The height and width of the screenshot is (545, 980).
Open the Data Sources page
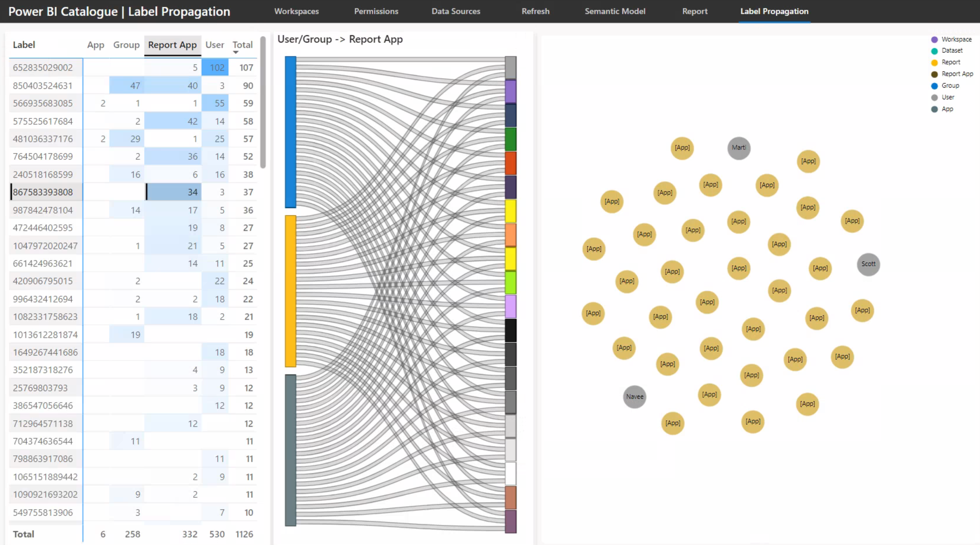[455, 11]
